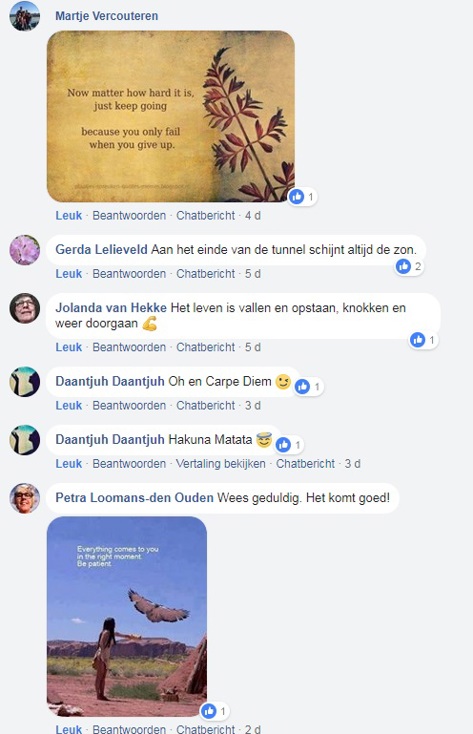473x734 pixels.
Task: Open Daantjuh Daantjuh name on Carpe Diem comment
Action: [110, 382]
